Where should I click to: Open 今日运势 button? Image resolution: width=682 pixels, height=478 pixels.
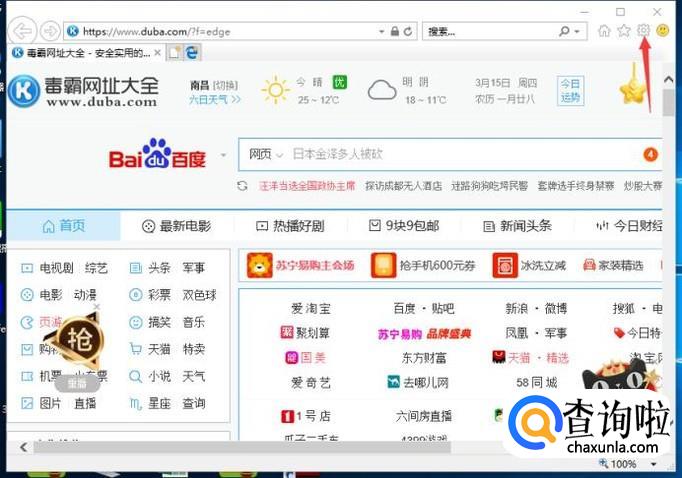pos(570,91)
